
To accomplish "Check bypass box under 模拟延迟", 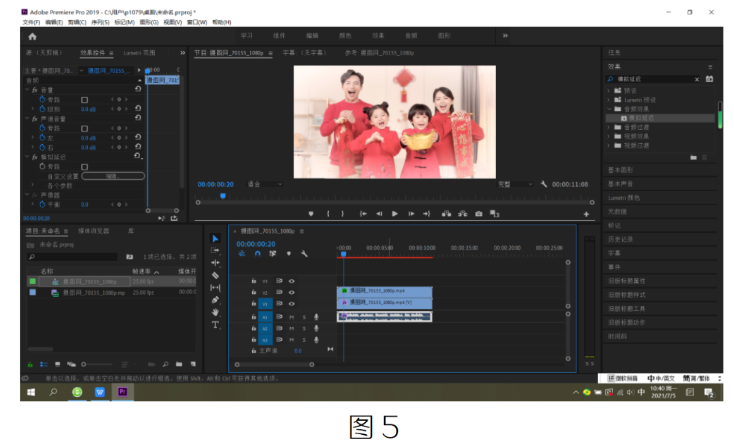I will click(85, 167).
